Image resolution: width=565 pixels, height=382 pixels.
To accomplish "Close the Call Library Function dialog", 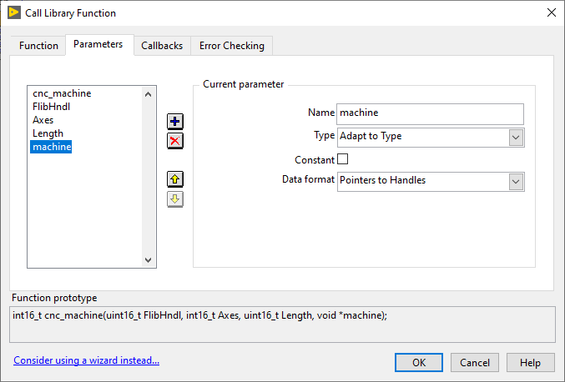I will coord(551,13).
